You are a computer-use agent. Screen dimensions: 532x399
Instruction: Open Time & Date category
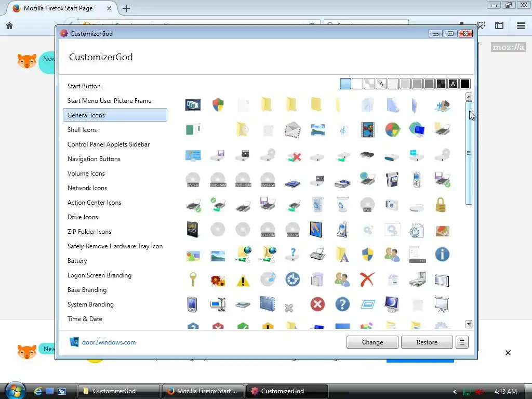pos(85,319)
